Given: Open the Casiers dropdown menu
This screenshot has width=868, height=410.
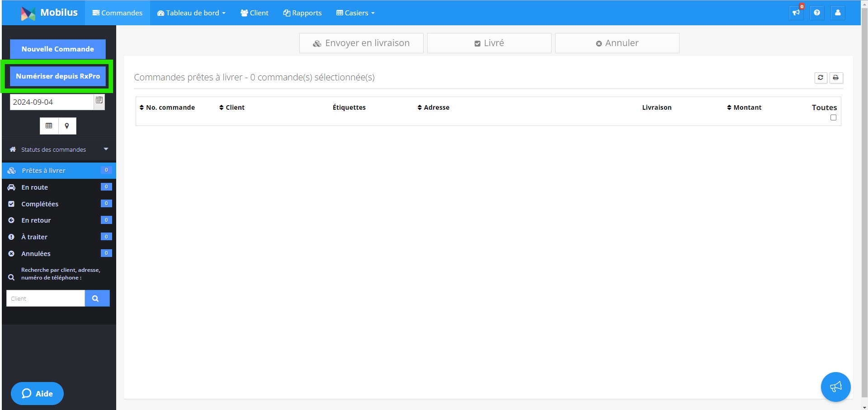Looking at the screenshot, I should pos(355,13).
